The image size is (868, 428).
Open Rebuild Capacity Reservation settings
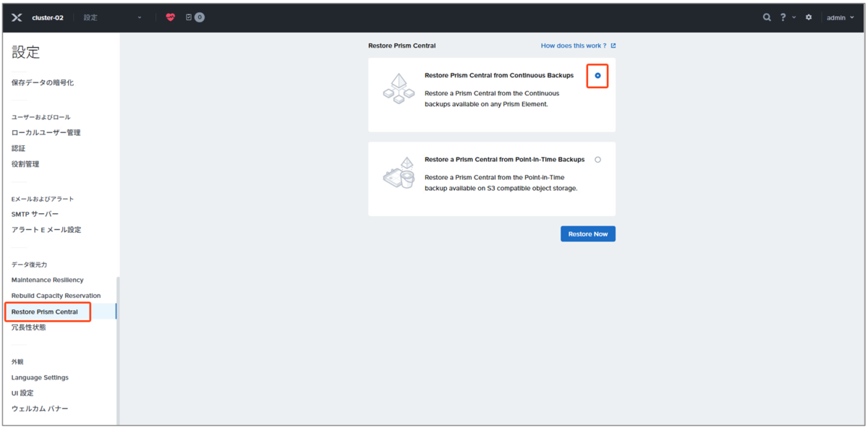tap(56, 296)
